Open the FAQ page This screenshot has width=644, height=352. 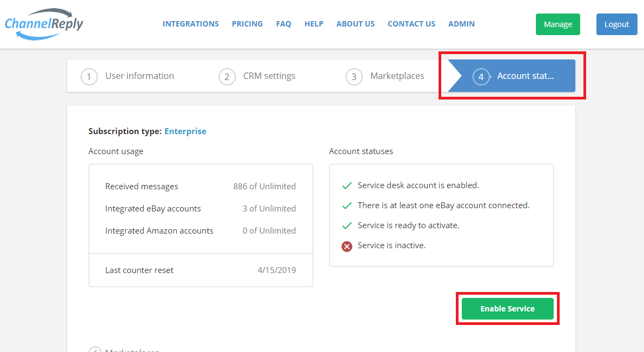point(283,24)
